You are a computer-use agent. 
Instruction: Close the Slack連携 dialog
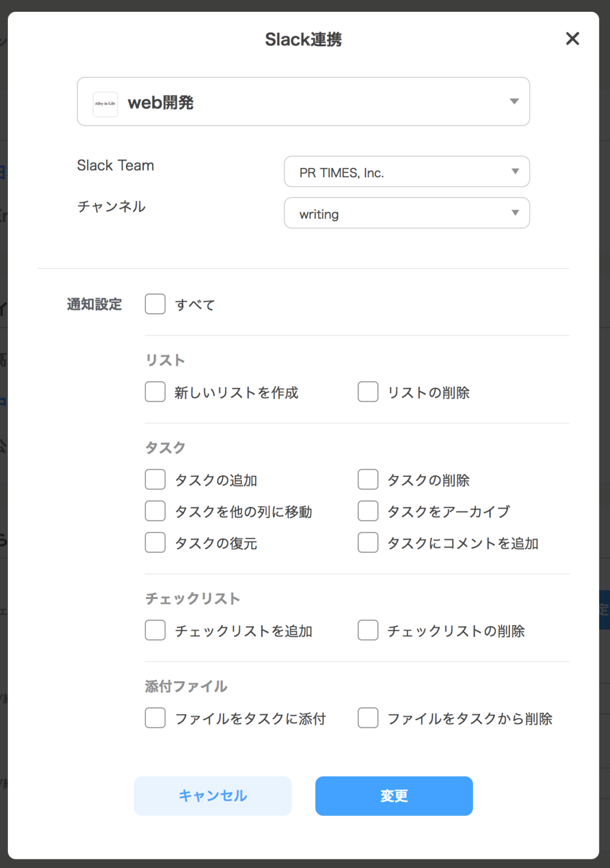(572, 39)
